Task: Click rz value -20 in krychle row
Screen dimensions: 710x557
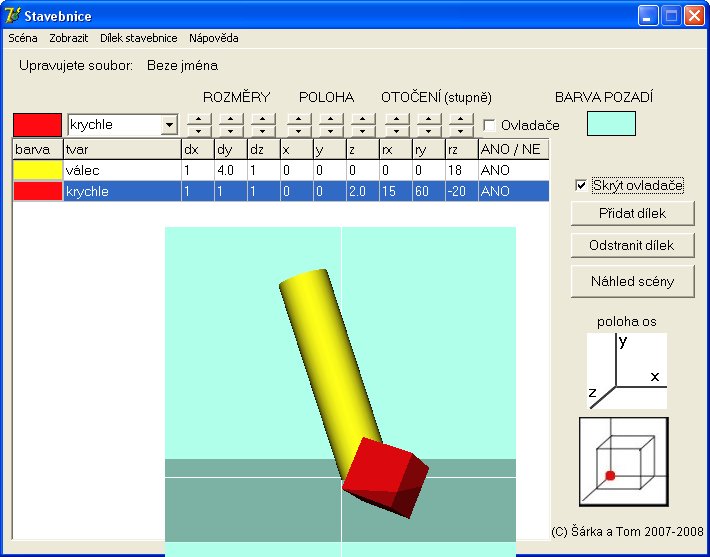Action: point(461,191)
